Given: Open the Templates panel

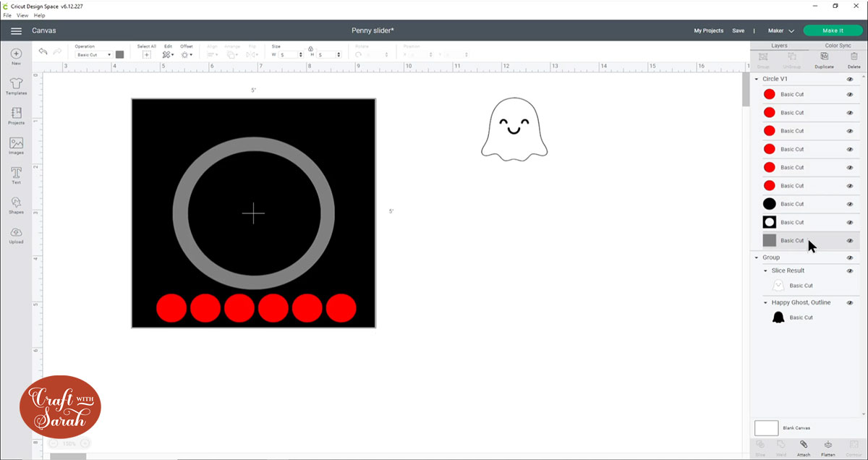Looking at the screenshot, I should coord(16,85).
